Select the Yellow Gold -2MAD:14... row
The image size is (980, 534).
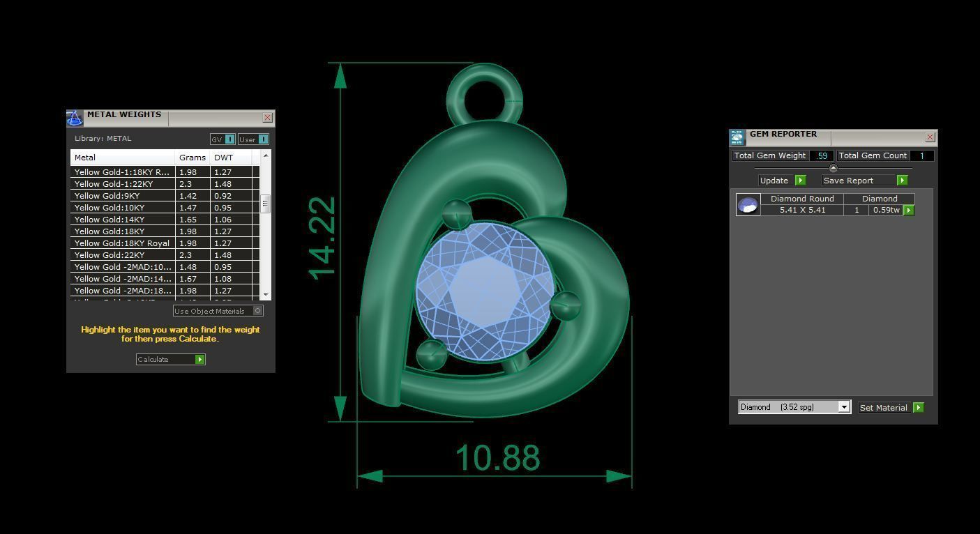pos(165,279)
